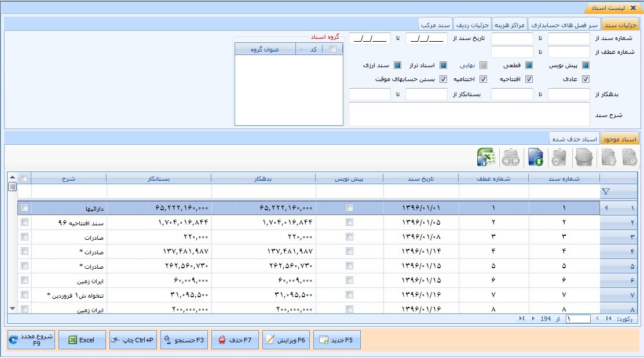Click the رکورد number input field
Screen dimensions: 644x358
pyautogui.click(x=578, y=319)
